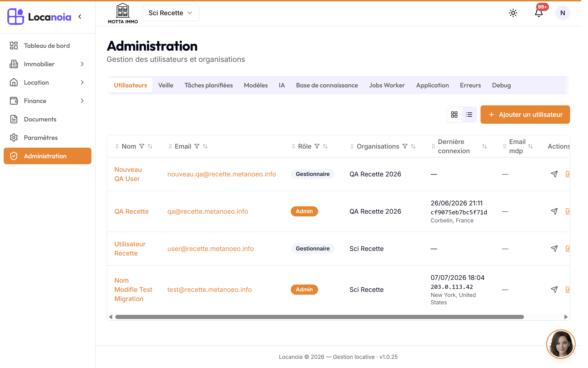
Task: Open the Utilisateur Recette user link
Action: coord(130,248)
